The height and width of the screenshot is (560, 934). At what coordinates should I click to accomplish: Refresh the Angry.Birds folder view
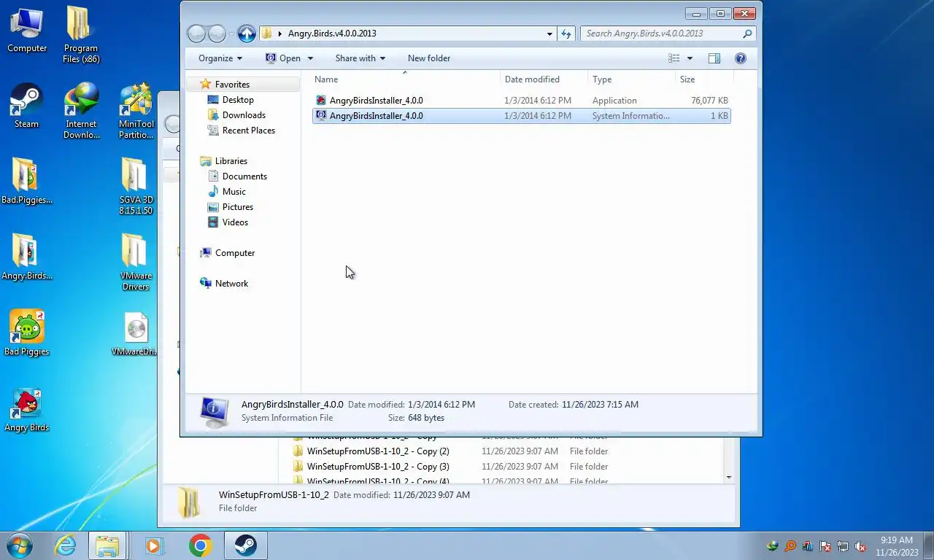(x=566, y=34)
